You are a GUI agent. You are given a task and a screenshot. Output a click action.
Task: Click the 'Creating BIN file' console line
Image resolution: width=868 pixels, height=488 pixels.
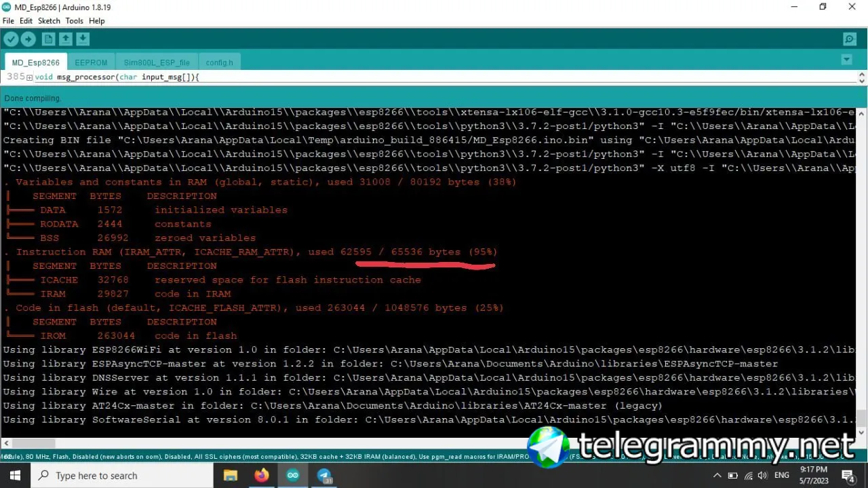click(429, 140)
